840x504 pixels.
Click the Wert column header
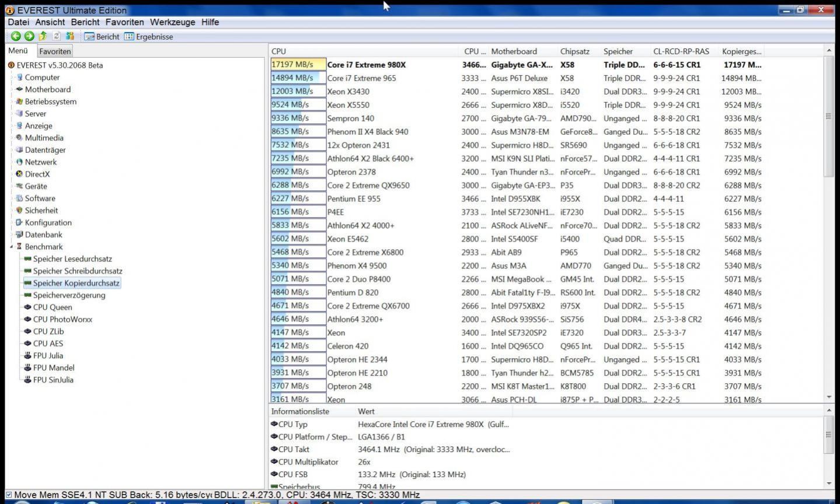coord(366,411)
